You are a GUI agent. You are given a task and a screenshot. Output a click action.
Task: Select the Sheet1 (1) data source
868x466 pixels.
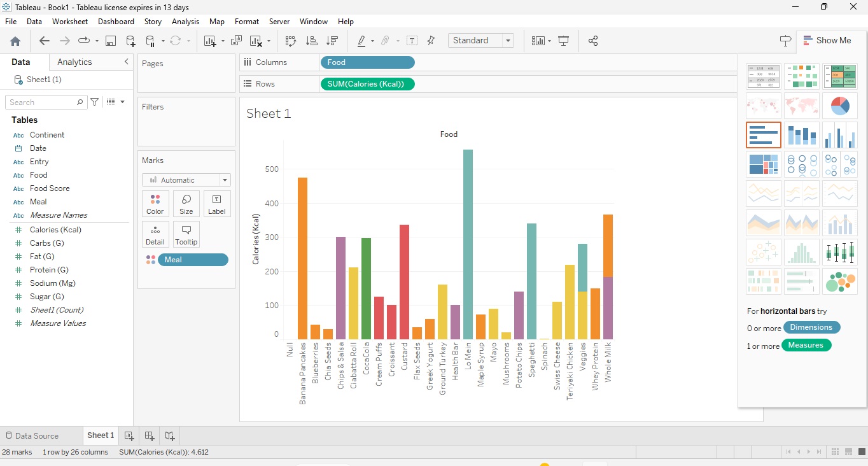[x=44, y=80]
